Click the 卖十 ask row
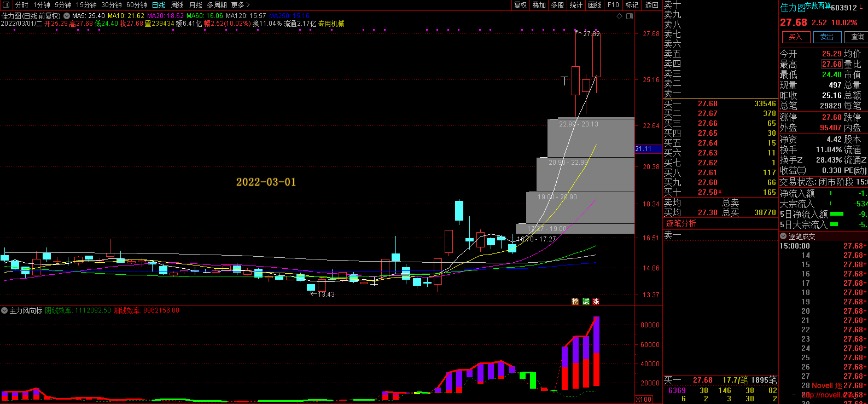 point(720,4)
